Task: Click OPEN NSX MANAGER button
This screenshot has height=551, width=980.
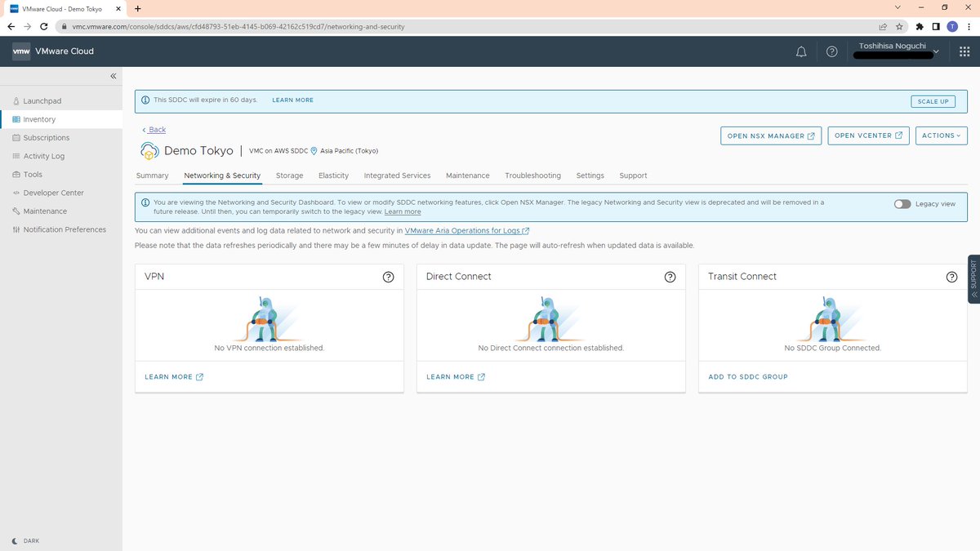Action: point(771,136)
